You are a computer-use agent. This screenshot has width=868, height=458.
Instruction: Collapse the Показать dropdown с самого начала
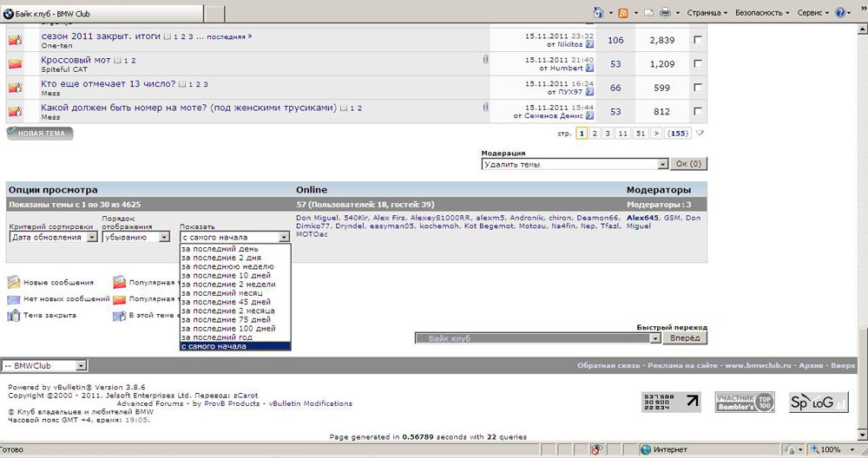(234, 237)
